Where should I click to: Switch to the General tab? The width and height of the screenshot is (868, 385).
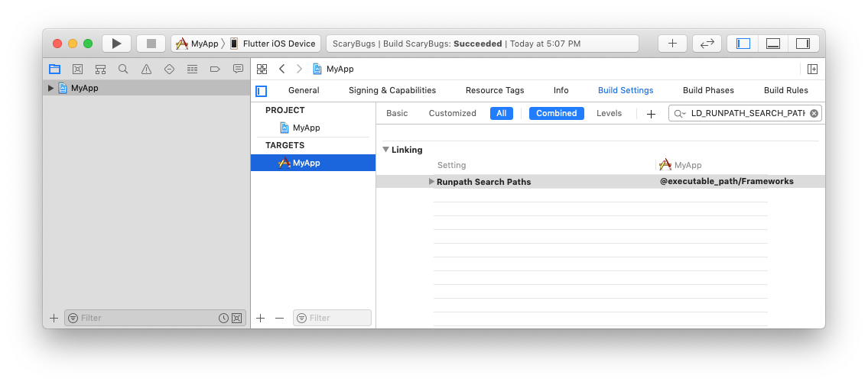[304, 90]
